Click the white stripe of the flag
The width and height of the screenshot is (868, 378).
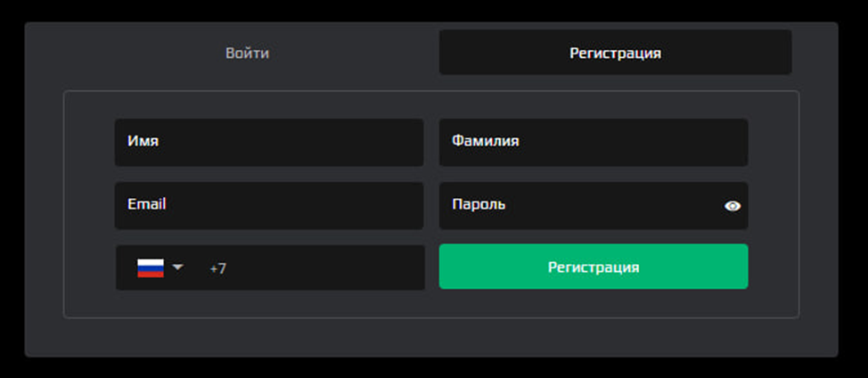[x=151, y=261]
